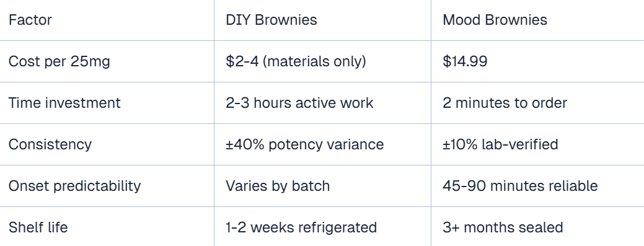Click the Consistency row label

click(50, 144)
